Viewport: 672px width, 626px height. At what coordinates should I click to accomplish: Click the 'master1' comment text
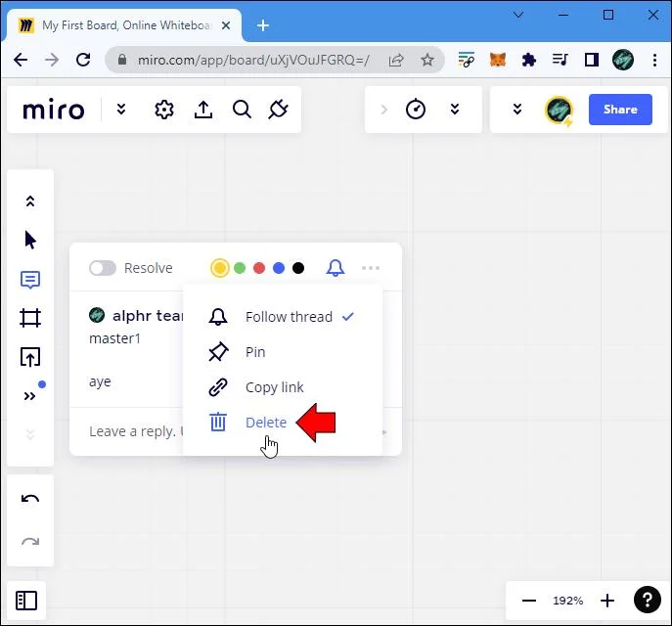(114, 338)
